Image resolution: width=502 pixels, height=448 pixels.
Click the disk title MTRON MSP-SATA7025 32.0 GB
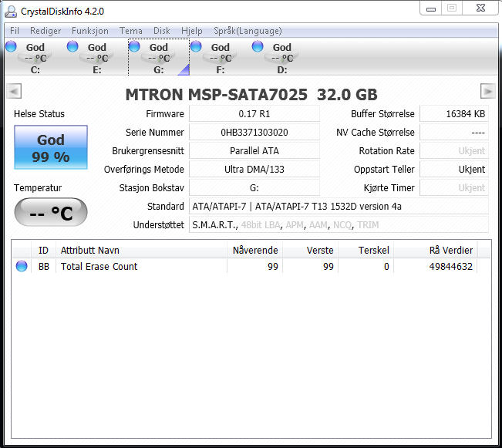251,95
